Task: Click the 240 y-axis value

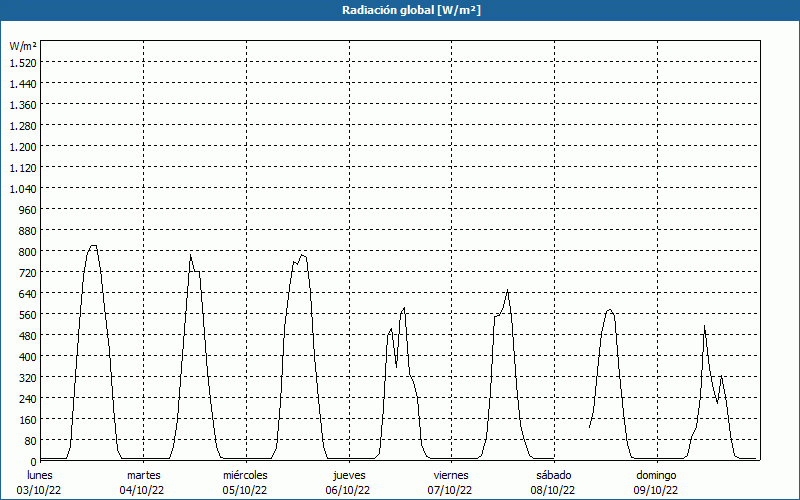Action: point(27,398)
